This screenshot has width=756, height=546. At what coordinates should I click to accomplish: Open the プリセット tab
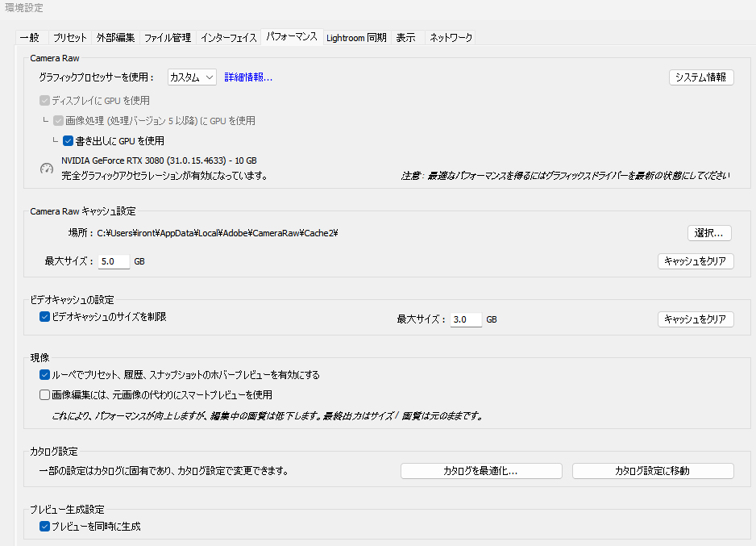point(69,37)
